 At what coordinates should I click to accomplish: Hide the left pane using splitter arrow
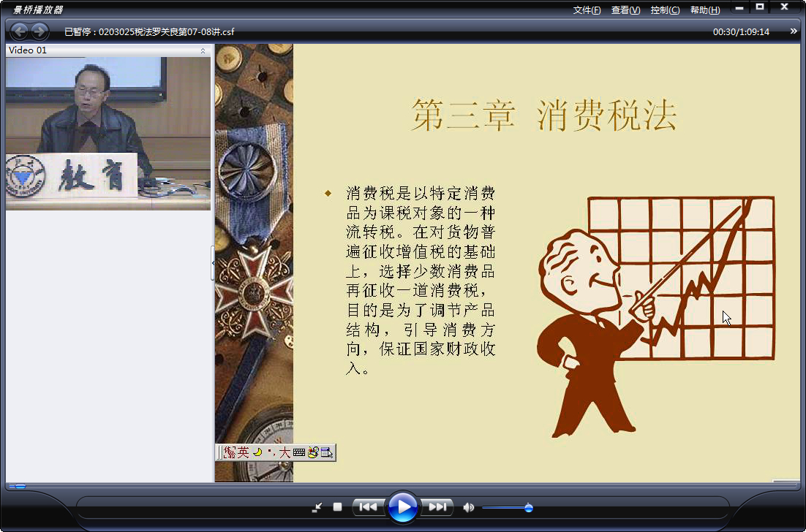(213, 263)
